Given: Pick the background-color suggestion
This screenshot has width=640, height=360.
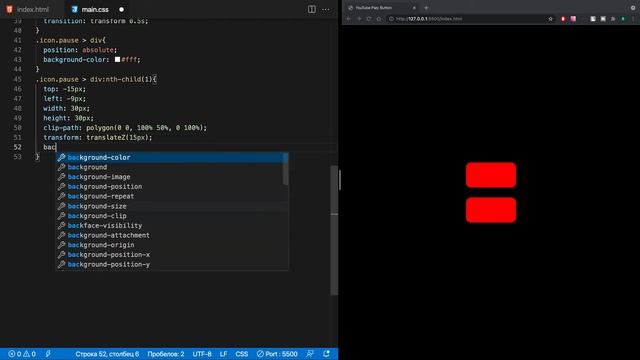Looking at the screenshot, I should tap(171, 157).
